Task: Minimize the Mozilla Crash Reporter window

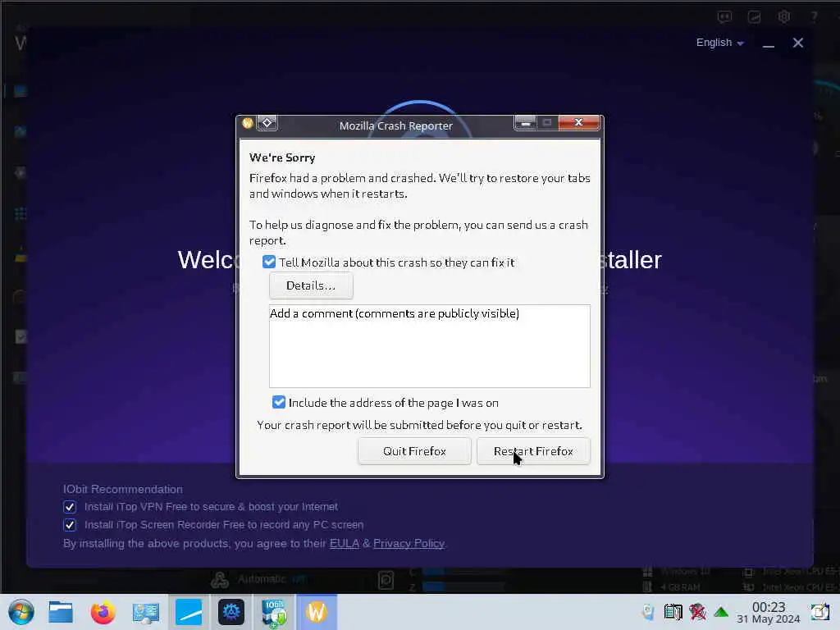Action: point(526,123)
